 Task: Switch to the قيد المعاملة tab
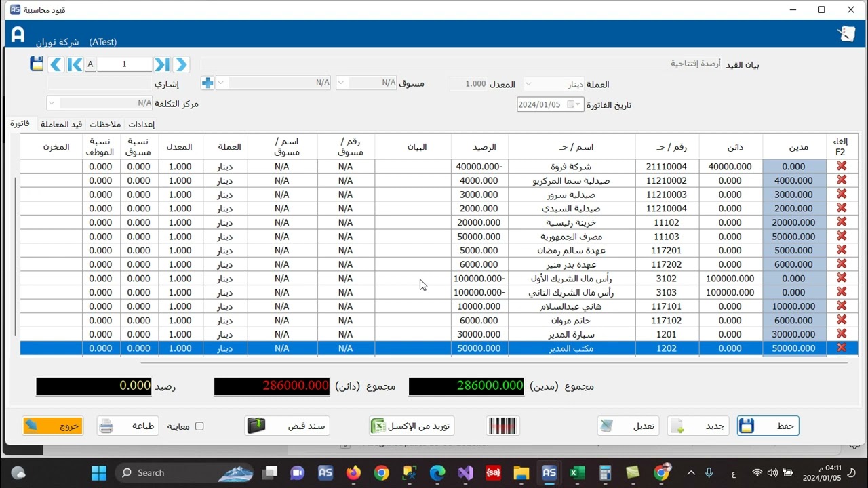(61, 124)
